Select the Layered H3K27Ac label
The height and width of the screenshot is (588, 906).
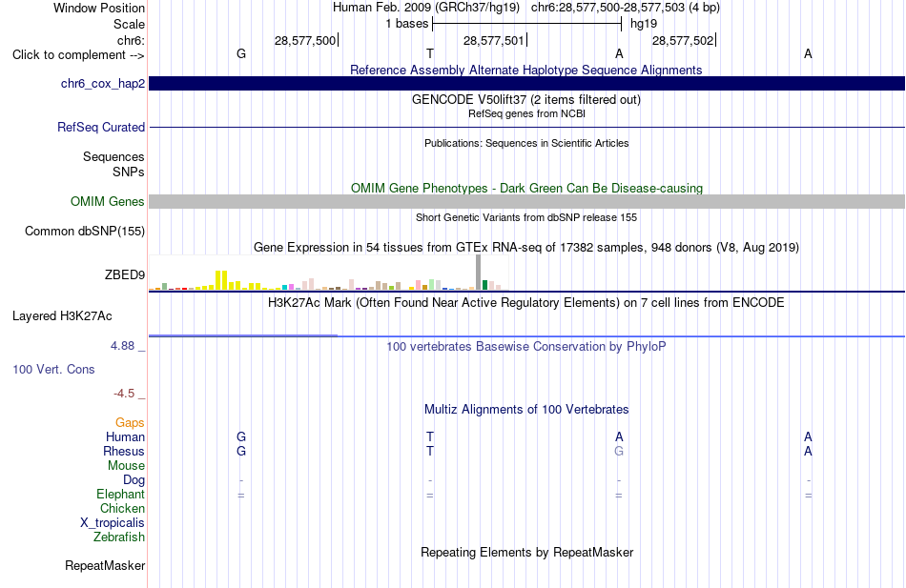[62, 316]
